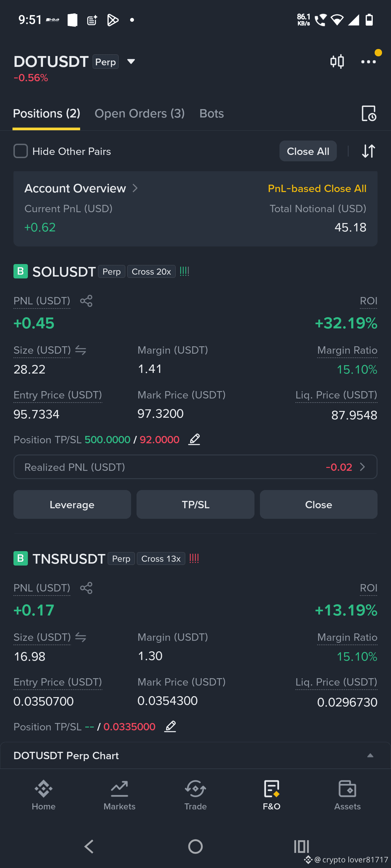Toggle TNSRUSDT Size unit swap arrows
391x868 pixels.
click(81, 637)
